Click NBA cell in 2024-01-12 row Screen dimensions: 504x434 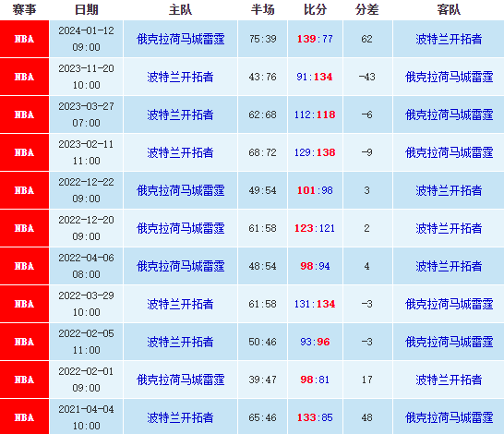(x=24, y=39)
